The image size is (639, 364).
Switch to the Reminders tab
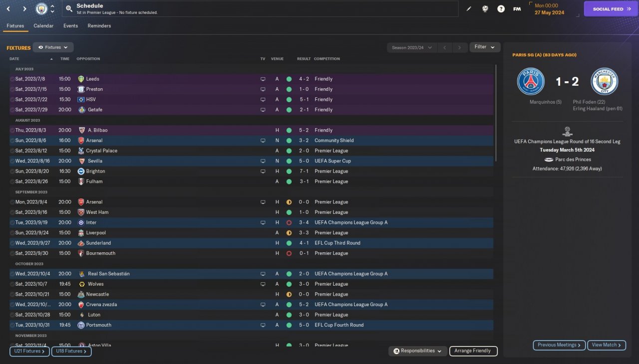(99, 26)
